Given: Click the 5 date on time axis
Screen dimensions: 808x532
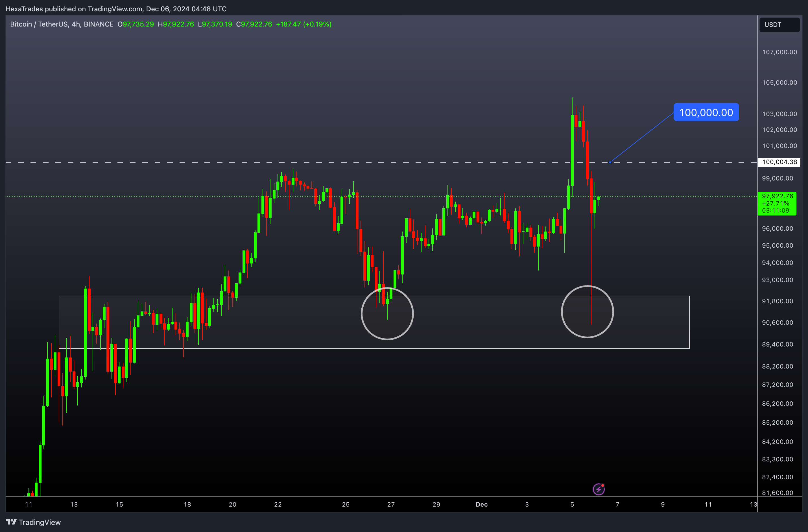Looking at the screenshot, I should (572, 505).
